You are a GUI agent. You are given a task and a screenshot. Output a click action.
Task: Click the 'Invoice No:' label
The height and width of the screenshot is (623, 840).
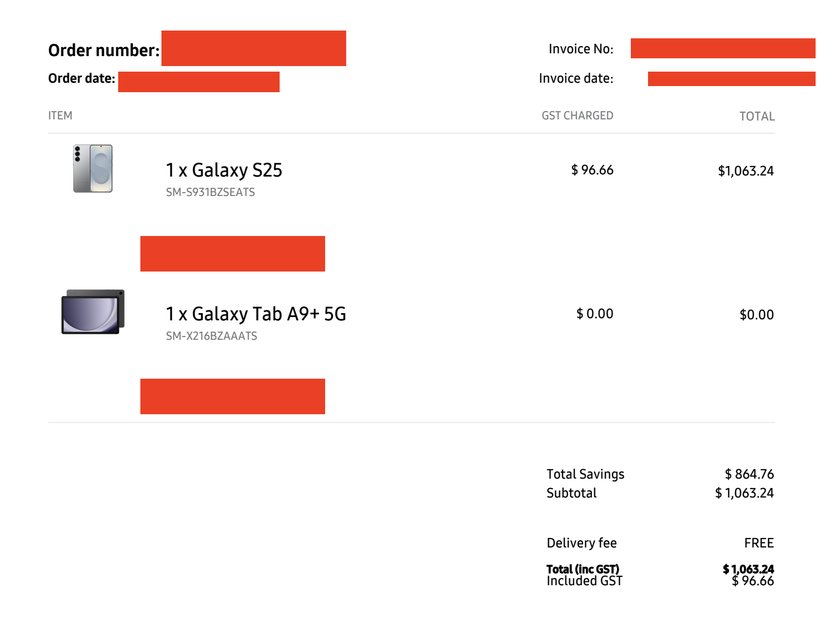[x=581, y=49]
